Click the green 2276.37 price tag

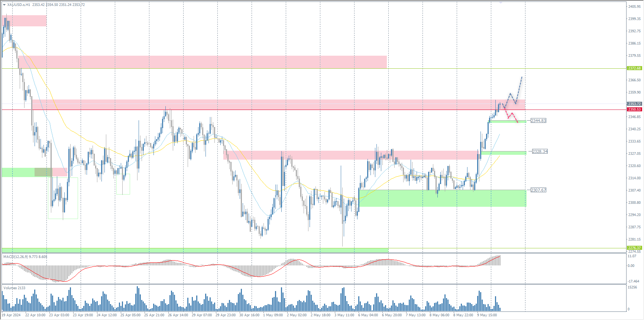pyautogui.click(x=634, y=248)
